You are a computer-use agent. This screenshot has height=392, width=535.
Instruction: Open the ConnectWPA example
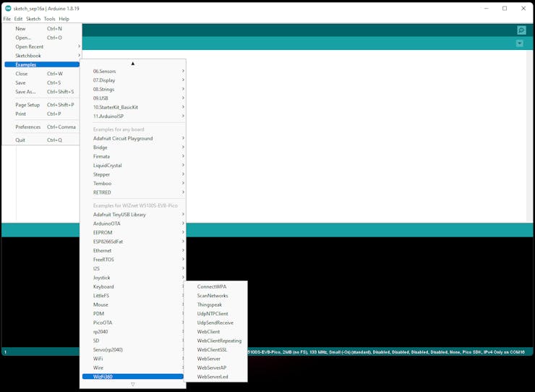215,286
